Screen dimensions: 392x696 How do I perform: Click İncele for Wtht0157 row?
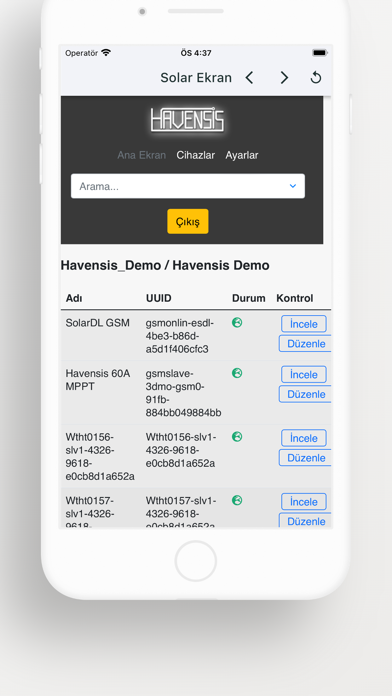click(304, 502)
